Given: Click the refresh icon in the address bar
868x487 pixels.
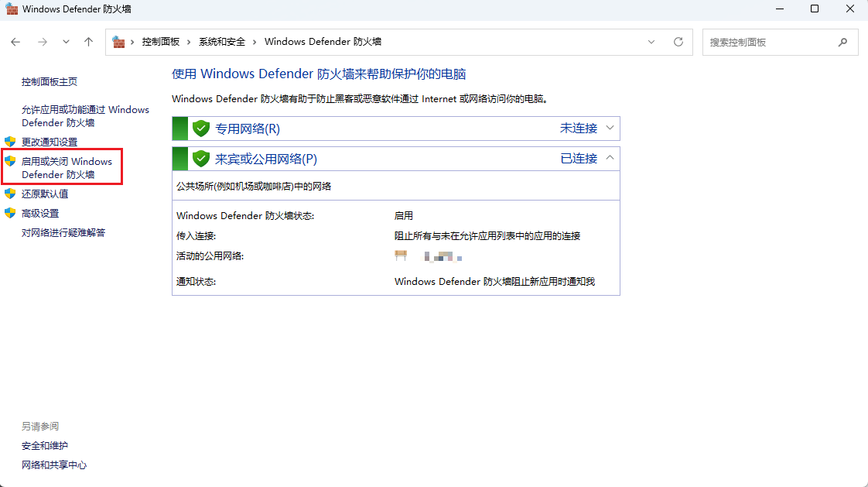Looking at the screenshot, I should [x=678, y=42].
